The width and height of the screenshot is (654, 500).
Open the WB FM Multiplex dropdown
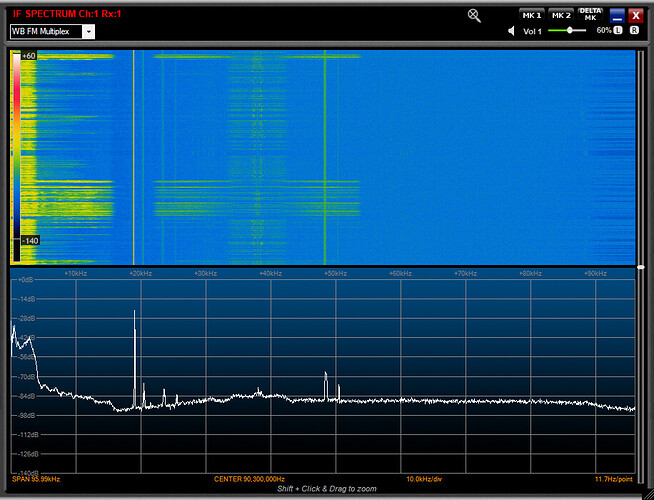point(46,31)
